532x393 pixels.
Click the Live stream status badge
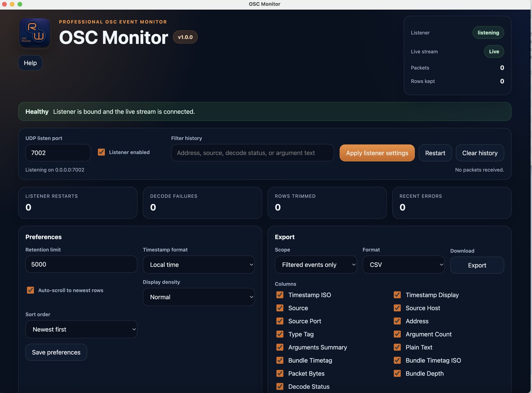coord(494,51)
